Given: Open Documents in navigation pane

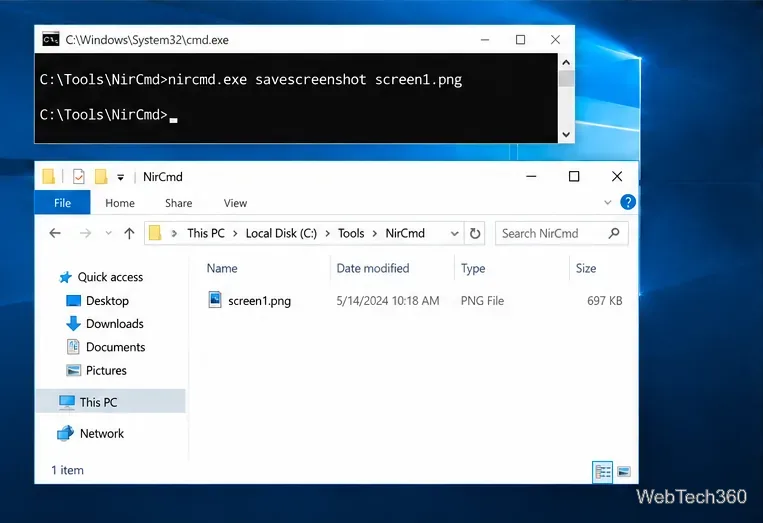Looking at the screenshot, I should [115, 347].
